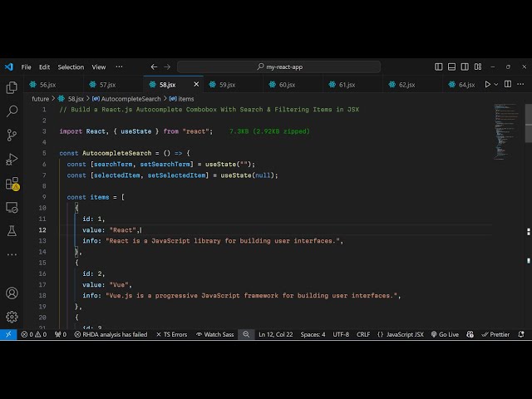This screenshot has width=532, height=399.
Task: Open the Testing flask icon
Action: pos(12,231)
